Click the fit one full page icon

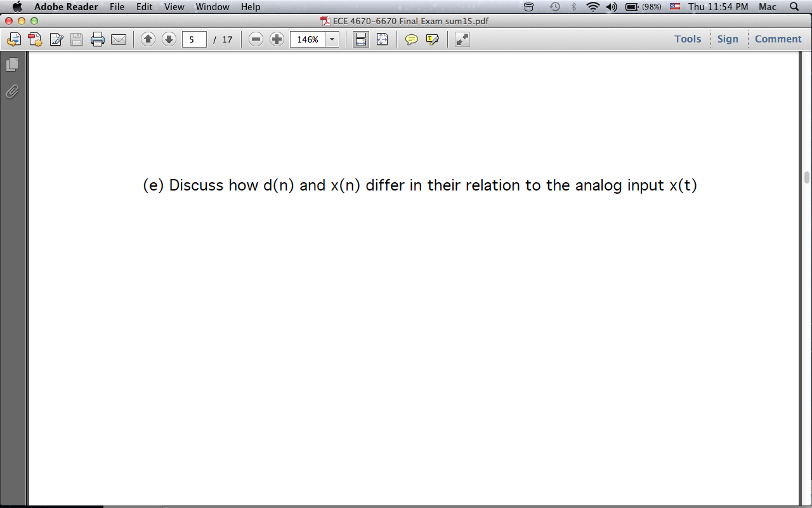click(382, 39)
